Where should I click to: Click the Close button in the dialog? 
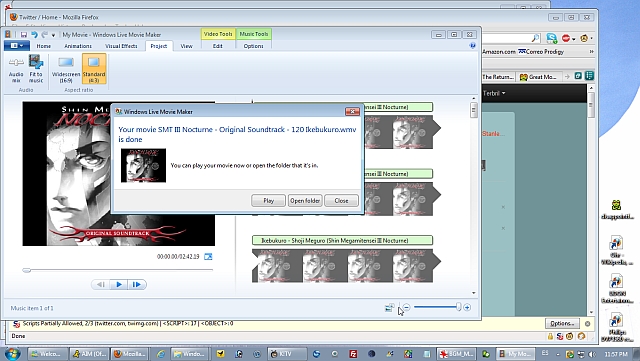pyautogui.click(x=341, y=201)
